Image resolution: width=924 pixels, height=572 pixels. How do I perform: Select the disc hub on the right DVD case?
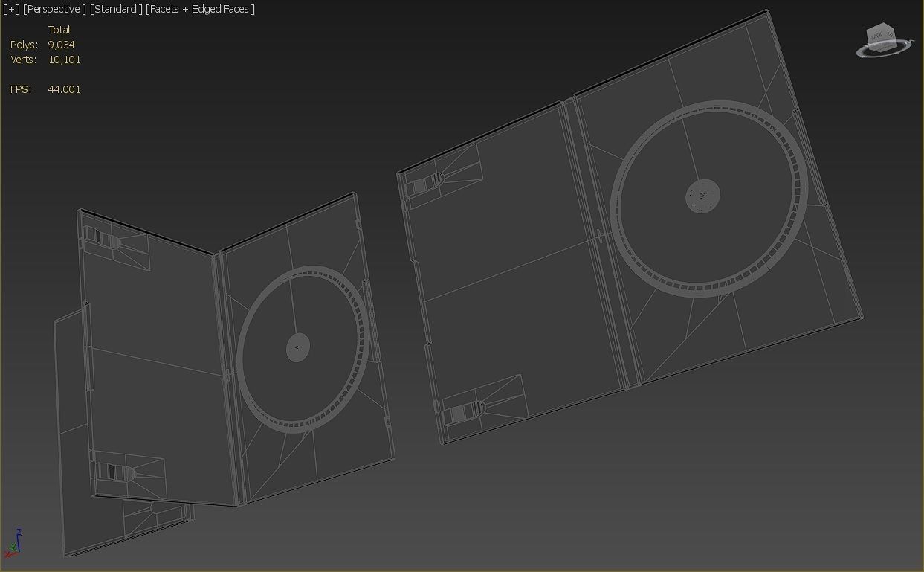click(702, 196)
